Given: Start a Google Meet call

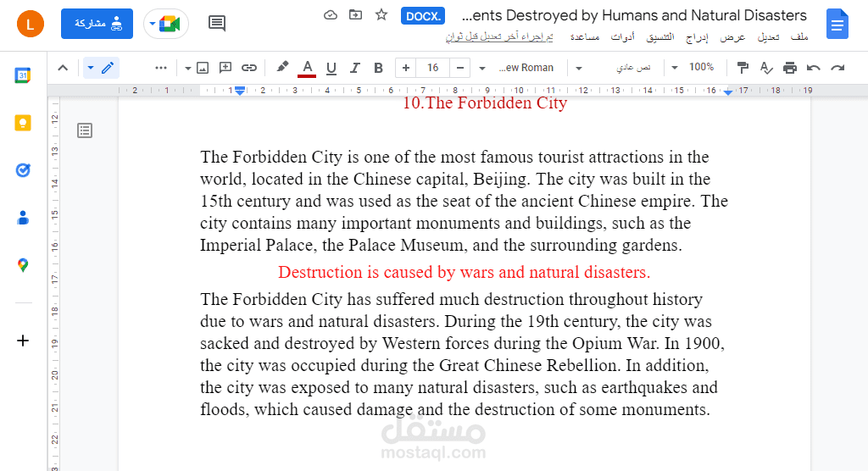Looking at the screenshot, I should [x=166, y=24].
